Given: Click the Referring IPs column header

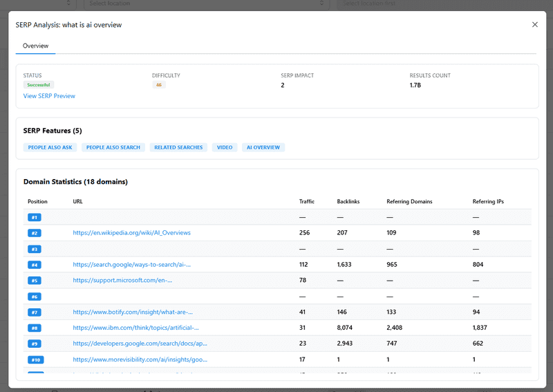Looking at the screenshot, I should 488,201.
